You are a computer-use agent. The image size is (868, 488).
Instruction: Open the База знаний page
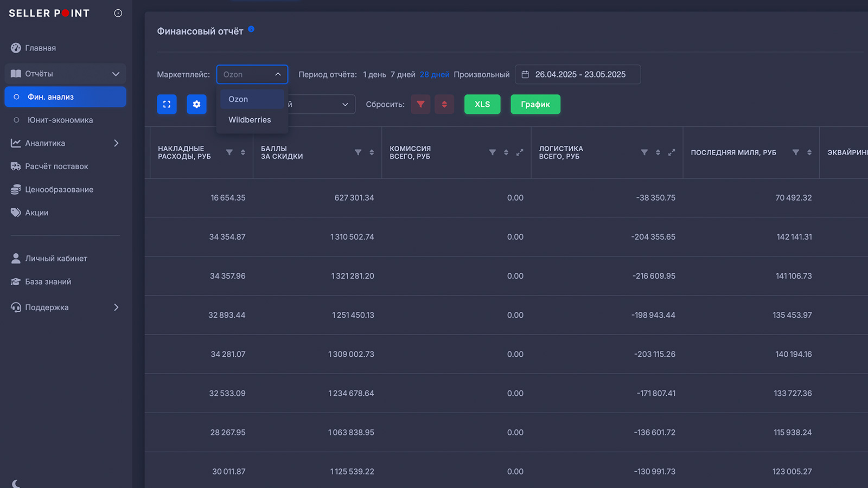48,282
